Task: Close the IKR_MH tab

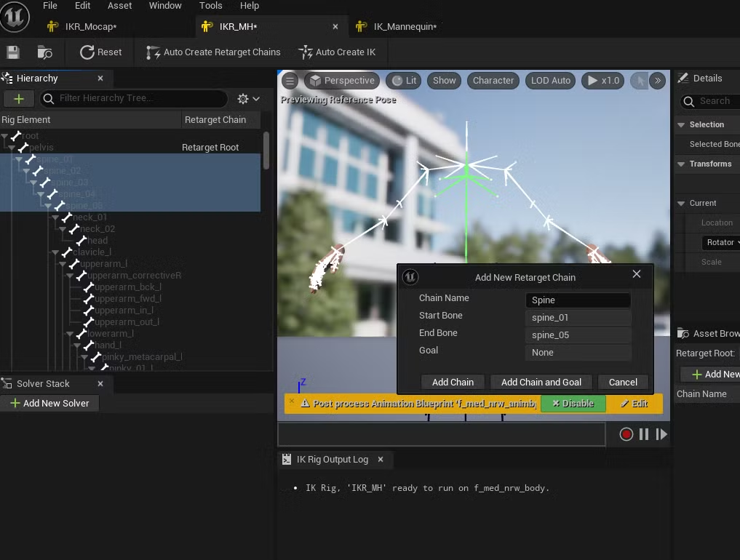Action: coord(335,26)
